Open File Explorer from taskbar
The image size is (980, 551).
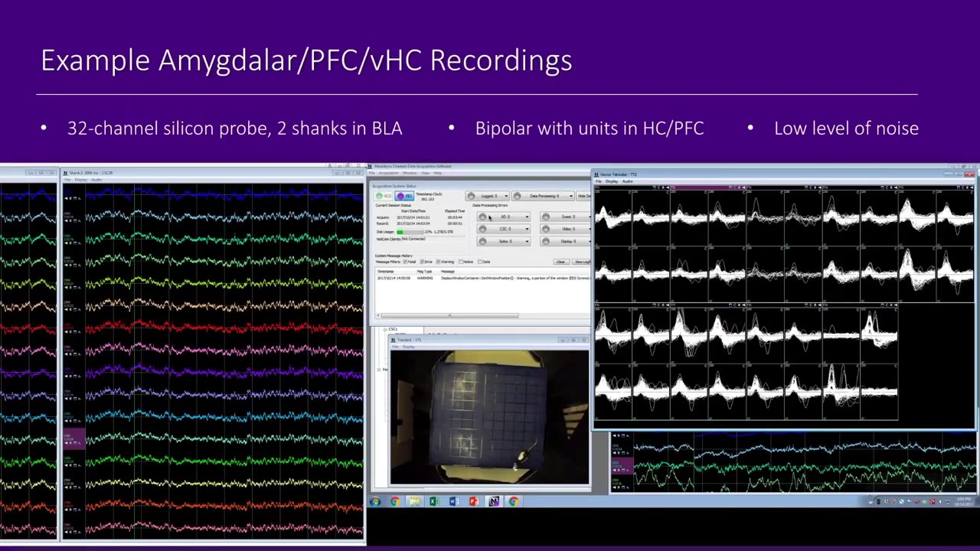(x=414, y=501)
